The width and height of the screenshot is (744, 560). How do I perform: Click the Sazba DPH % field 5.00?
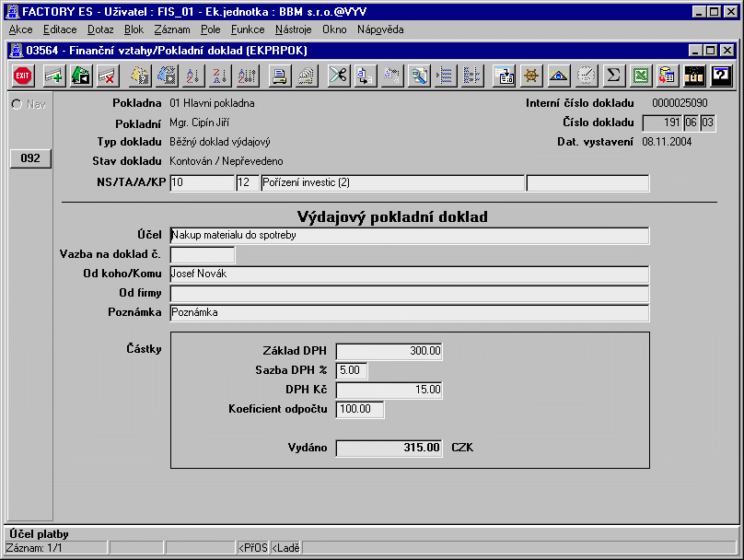[352, 370]
